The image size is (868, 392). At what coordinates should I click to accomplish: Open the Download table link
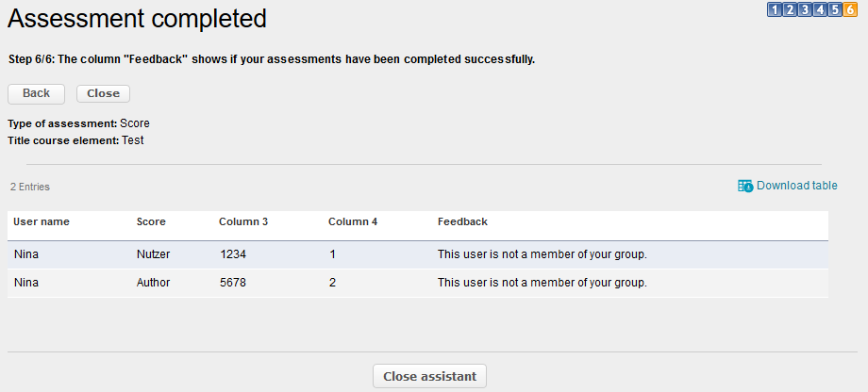tap(796, 186)
